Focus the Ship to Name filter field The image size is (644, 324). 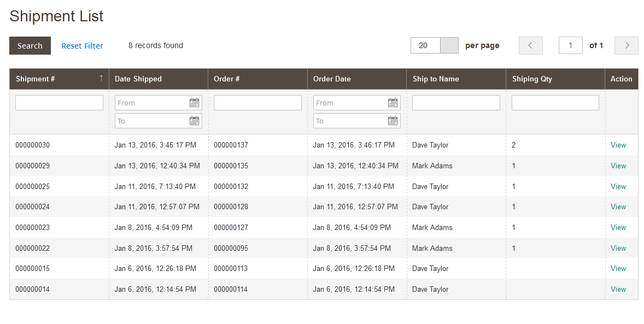[x=456, y=103]
